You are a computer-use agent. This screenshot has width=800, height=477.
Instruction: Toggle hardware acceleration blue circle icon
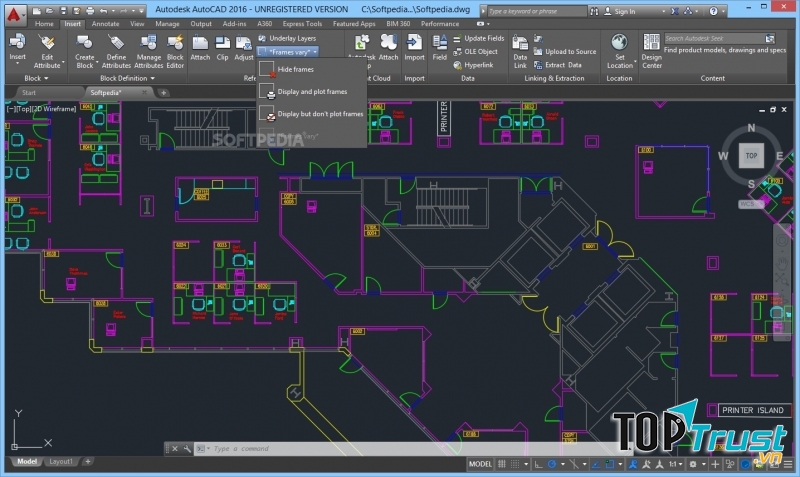coord(745,464)
